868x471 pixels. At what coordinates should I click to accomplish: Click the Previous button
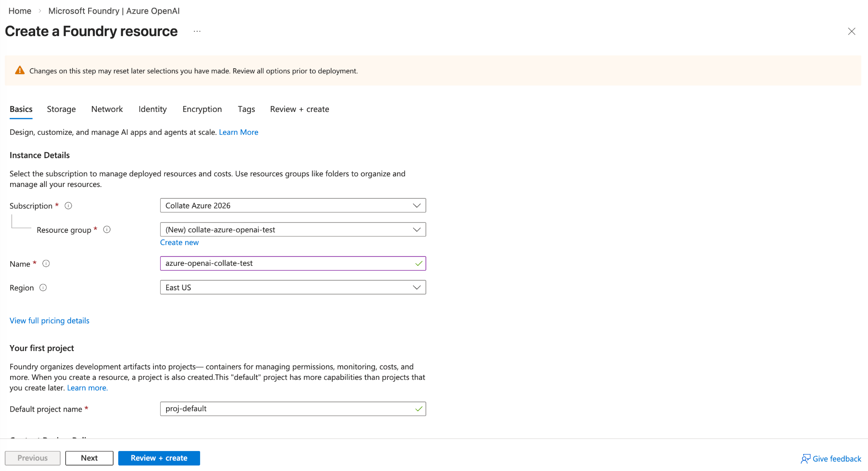pos(33,458)
